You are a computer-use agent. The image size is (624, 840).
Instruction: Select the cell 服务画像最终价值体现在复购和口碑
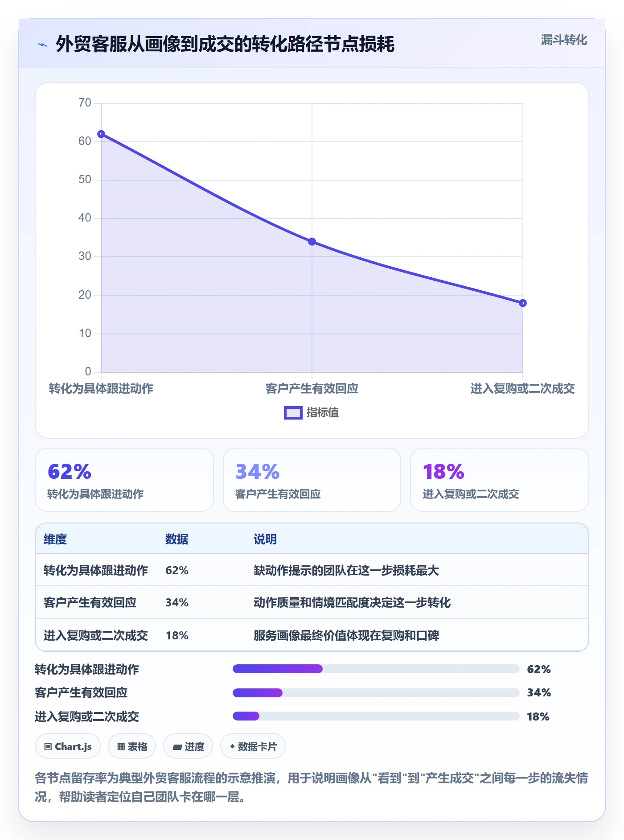pos(346,635)
